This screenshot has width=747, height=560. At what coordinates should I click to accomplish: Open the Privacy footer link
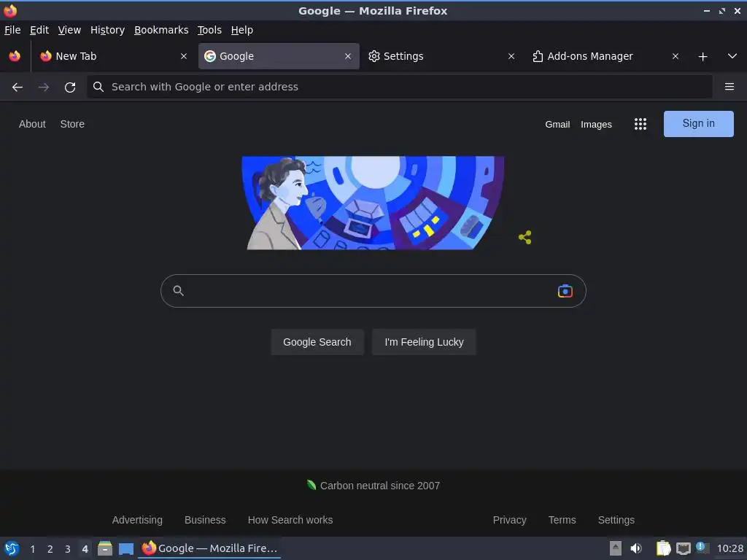(509, 520)
